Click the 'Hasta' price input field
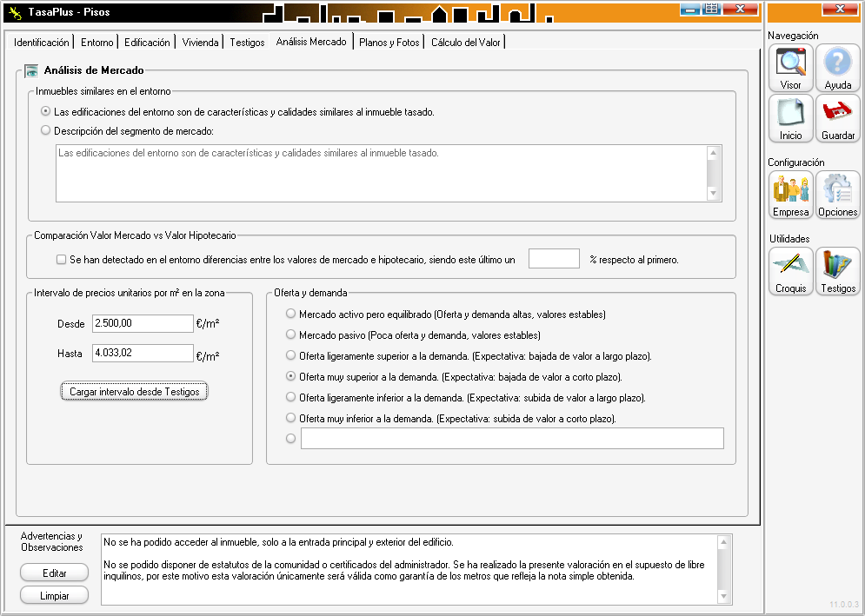The width and height of the screenshot is (865, 616). click(143, 354)
